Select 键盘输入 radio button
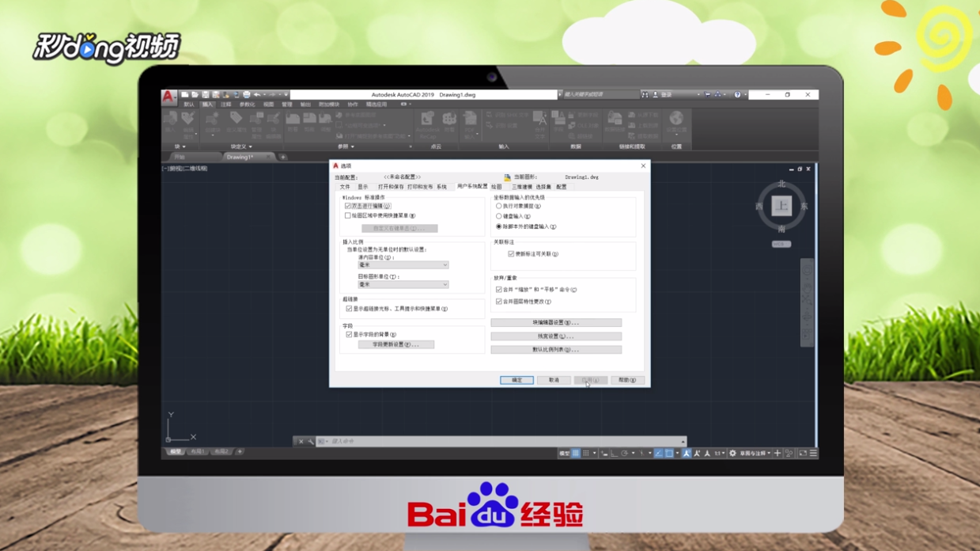Screen dimensions: 980x551 click(499, 216)
